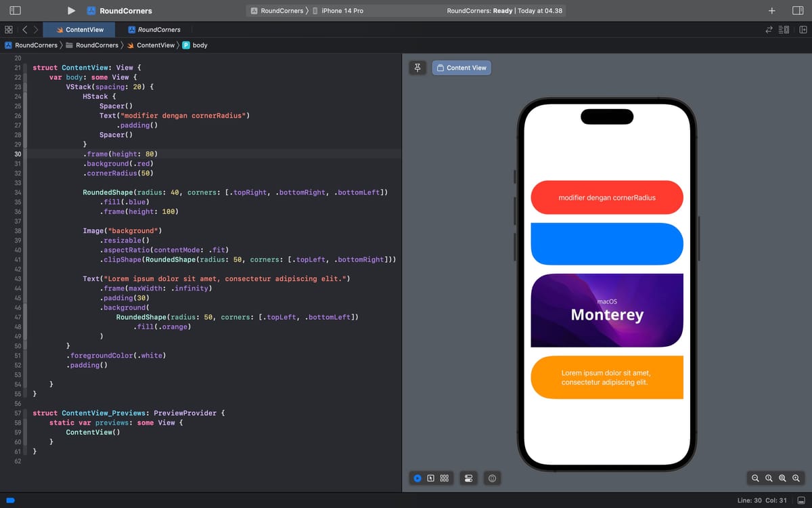
Task: Zoom out the canvas
Action: (755, 478)
